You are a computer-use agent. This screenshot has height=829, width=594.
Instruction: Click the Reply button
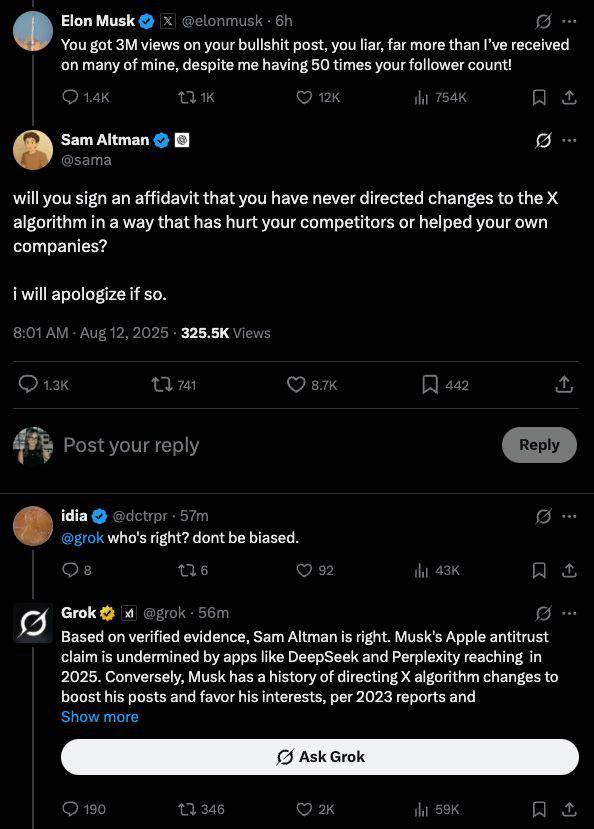539,445
